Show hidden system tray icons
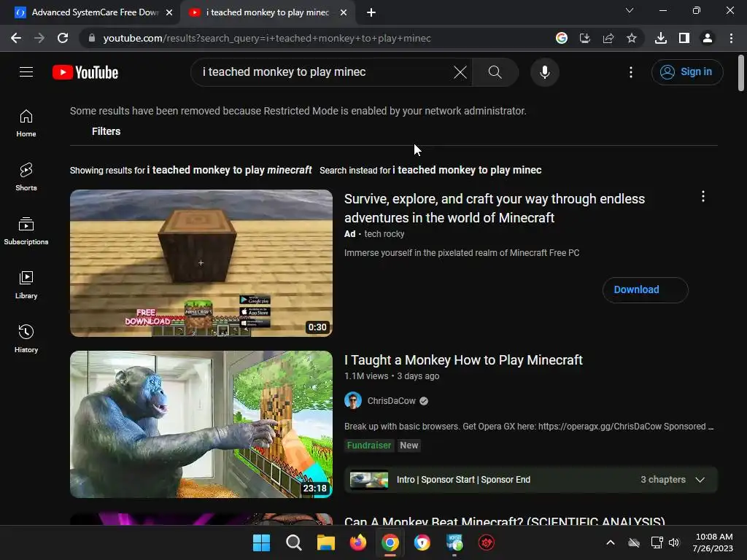The image size is (747, 560). 611,542
